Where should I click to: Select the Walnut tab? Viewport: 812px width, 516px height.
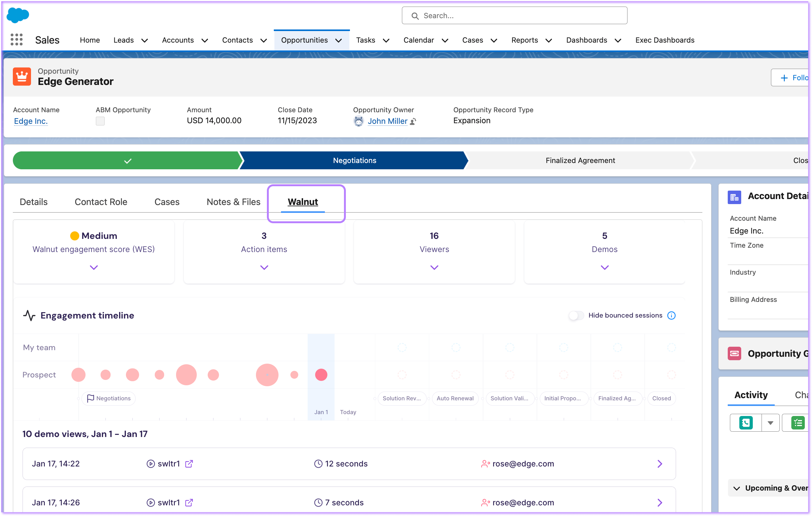[303, 202]
